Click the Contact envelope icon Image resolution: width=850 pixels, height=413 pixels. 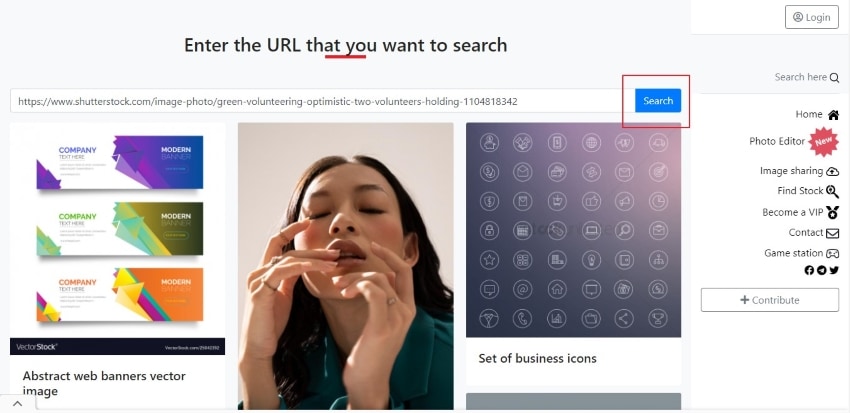tap(833, 233)
